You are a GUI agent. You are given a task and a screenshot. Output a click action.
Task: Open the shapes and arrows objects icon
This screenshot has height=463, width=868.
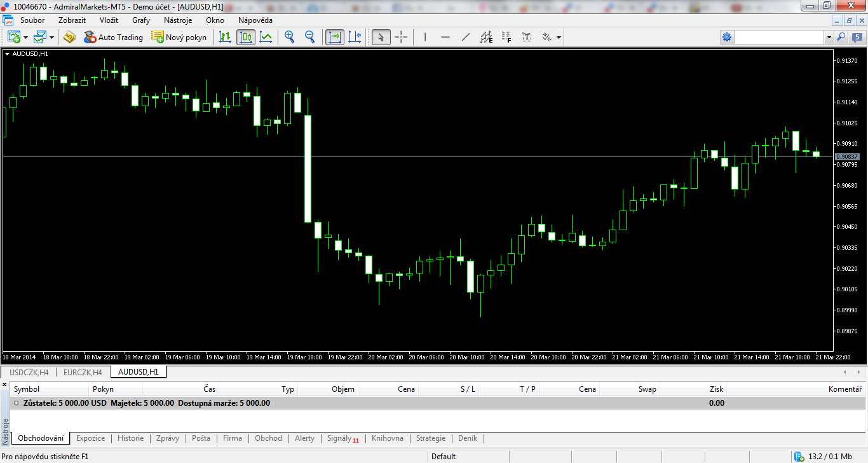[546, 37]
